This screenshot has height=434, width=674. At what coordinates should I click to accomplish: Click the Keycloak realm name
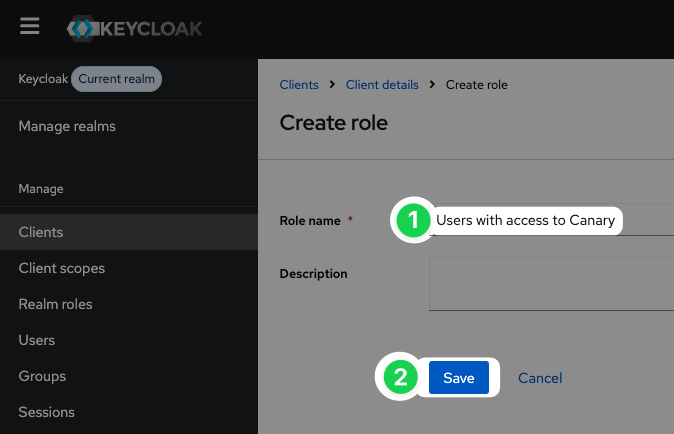(x=43, y=79)
